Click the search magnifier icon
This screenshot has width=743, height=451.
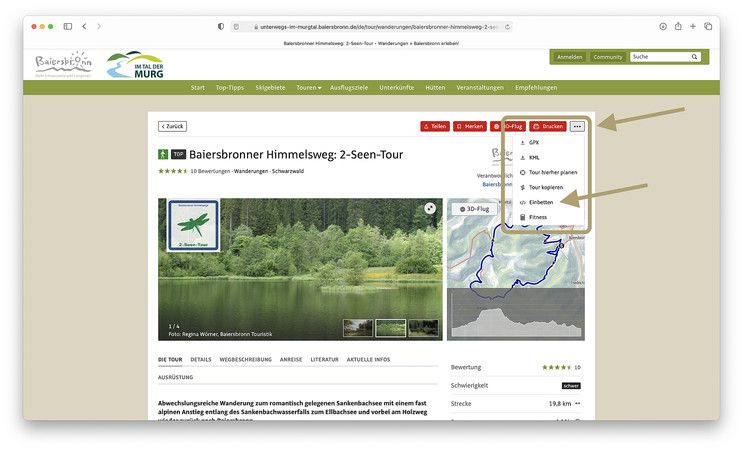pos(694,57)
